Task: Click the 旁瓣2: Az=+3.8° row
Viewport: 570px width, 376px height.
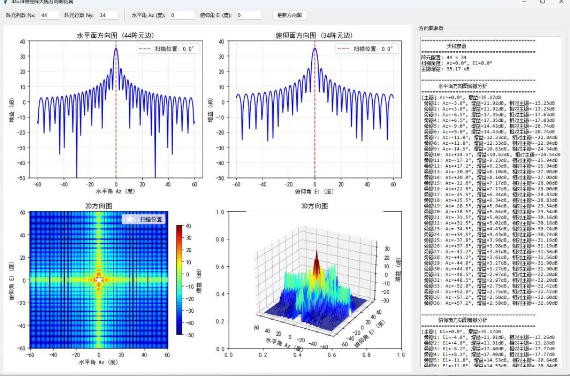Action: click(x=489, y=109)
